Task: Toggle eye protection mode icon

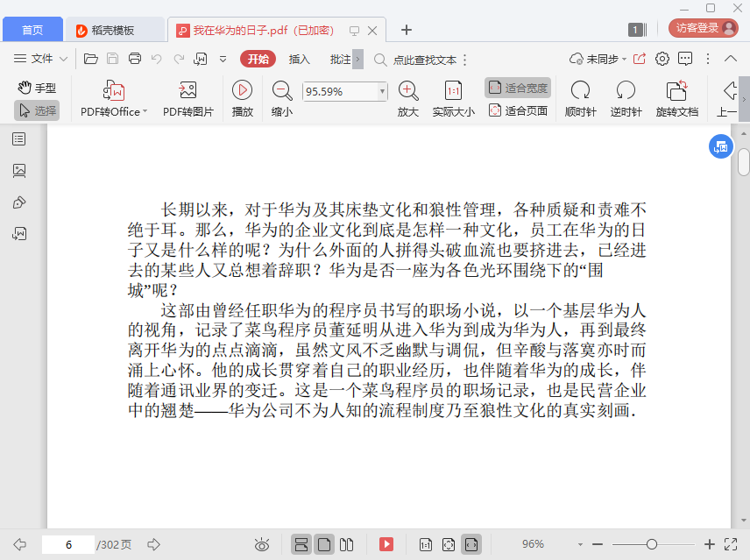Action: tap(262, 544)
